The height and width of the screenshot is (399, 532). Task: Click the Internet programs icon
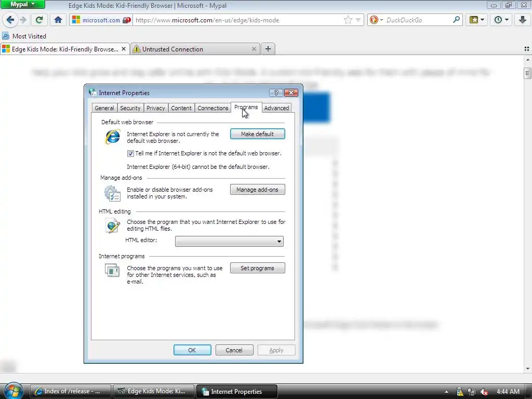click(112, 270)
